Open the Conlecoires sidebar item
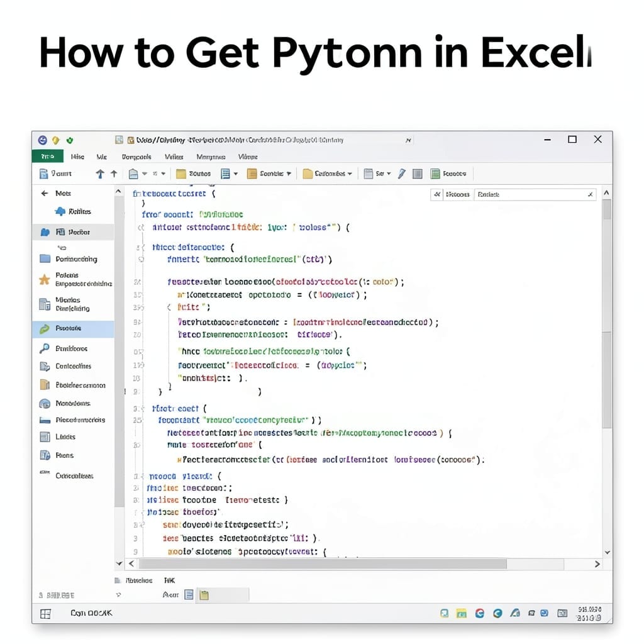 pos(65,366)
